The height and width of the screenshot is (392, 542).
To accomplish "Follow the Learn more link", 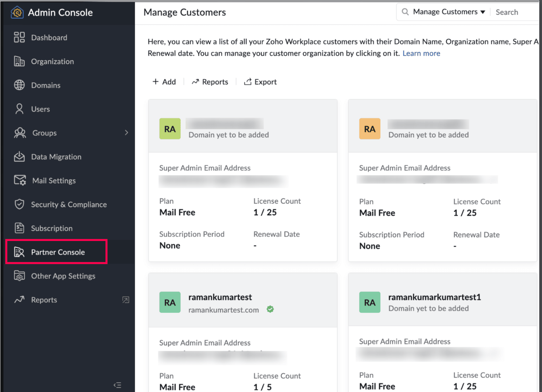I will pyautogui.click(x=421, y=53).
